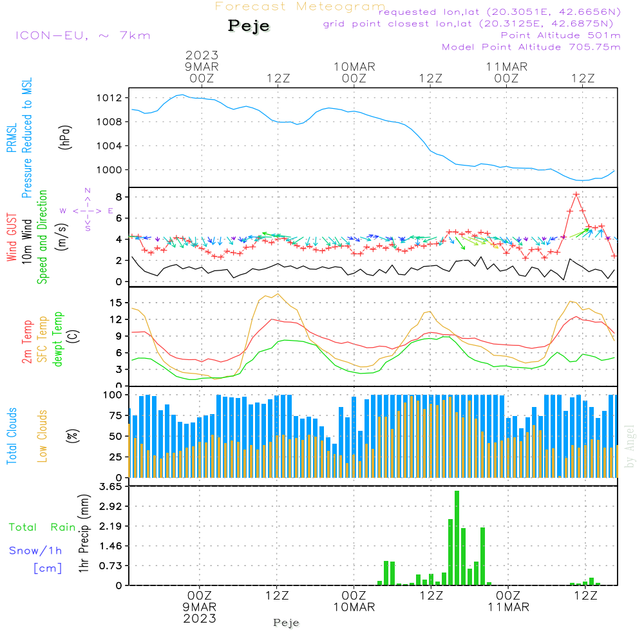Viewport: 644px width, 644px height.
Task: Select the "PRMSL" pressure axis label
Action: click(12, 139)
